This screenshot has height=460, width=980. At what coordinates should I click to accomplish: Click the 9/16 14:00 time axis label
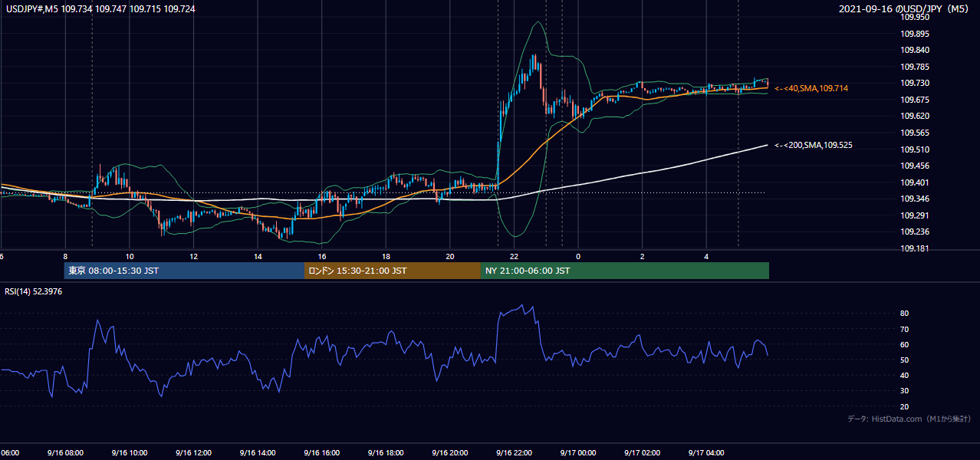(258, 452)
